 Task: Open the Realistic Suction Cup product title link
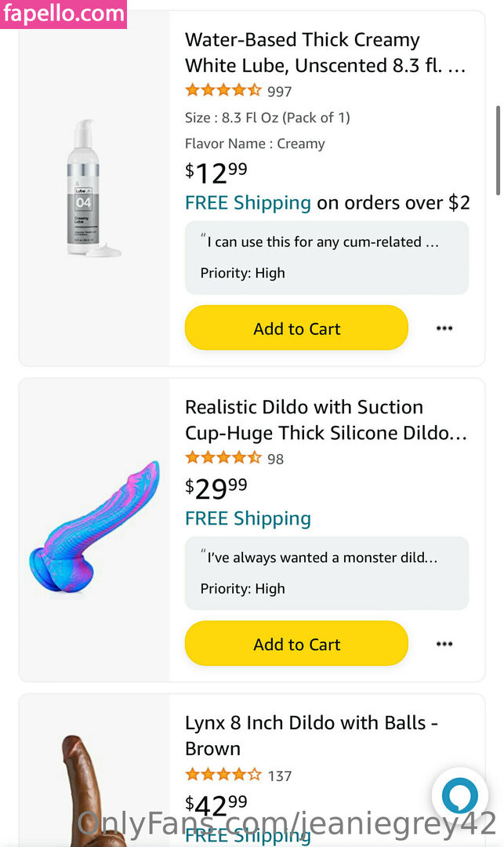pyautogui.click(x=325, y=420)
